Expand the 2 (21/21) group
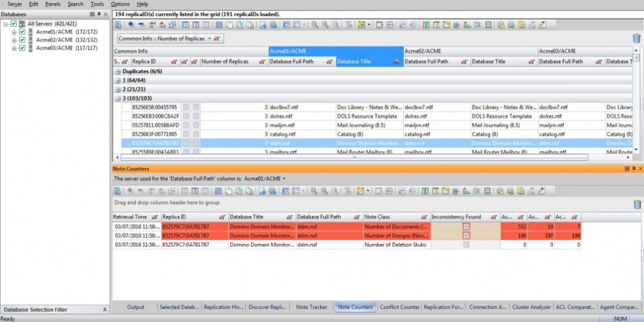The width and height of the screenshot is (644, 322). (x=118, y=89)
